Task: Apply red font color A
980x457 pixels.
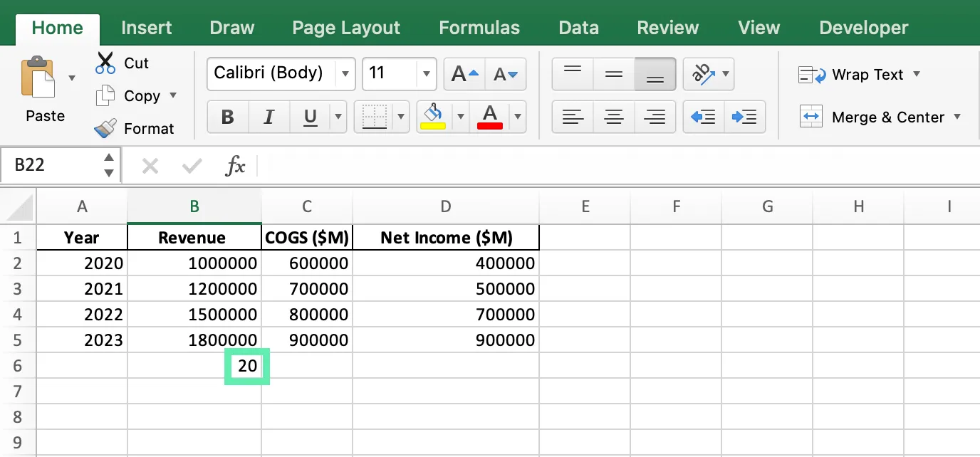Action: coord(490,117)
